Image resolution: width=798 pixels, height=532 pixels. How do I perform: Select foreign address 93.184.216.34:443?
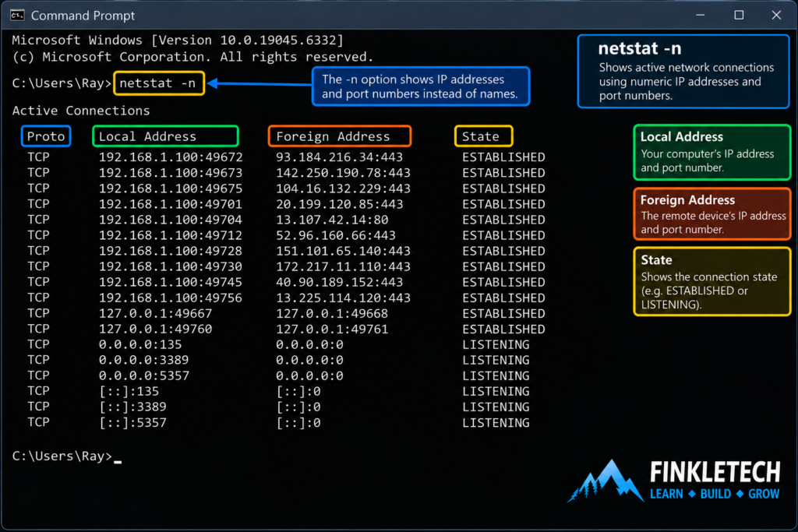pyautogui.click(x=340, y=157)
